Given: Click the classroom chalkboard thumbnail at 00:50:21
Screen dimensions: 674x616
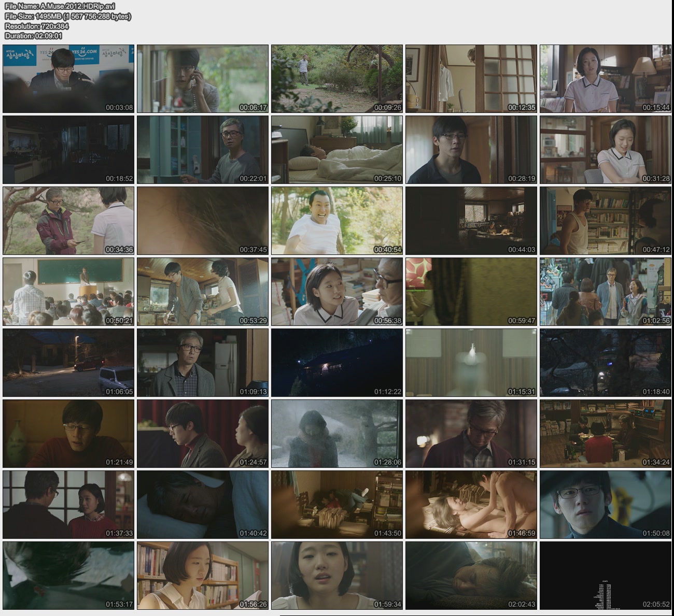Looking at the screenshot, I should pos(68,292).
